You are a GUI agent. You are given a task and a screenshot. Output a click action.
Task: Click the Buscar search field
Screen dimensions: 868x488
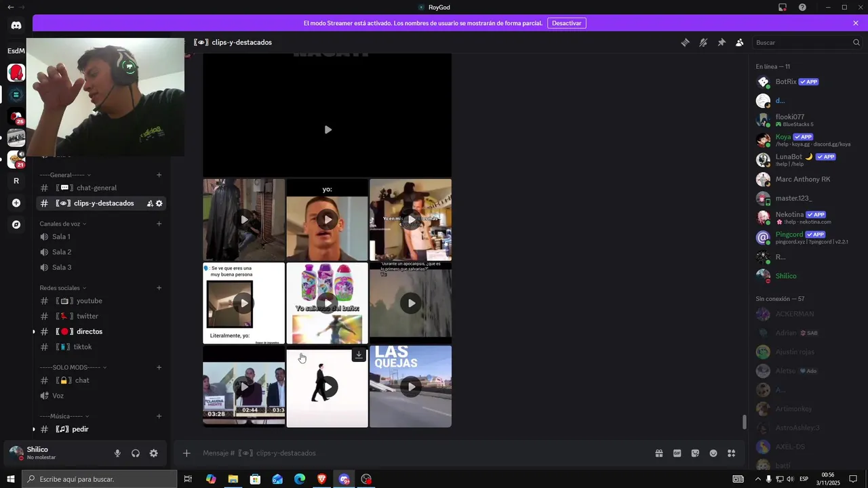pyautogui.click(x=807, y=42)
